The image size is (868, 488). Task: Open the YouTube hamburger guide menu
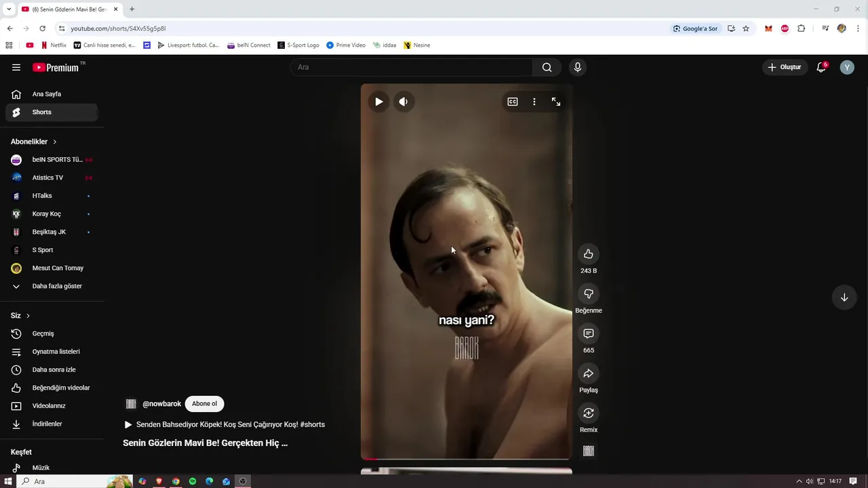coord(16,67)
